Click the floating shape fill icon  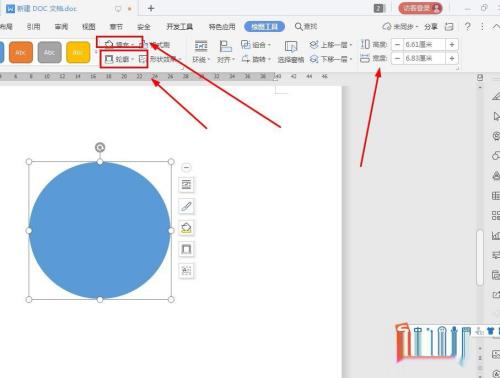click(x=186, y=228)
